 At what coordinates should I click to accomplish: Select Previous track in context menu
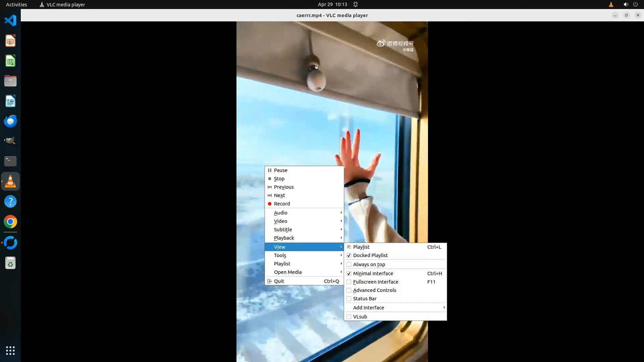point(283,187)
